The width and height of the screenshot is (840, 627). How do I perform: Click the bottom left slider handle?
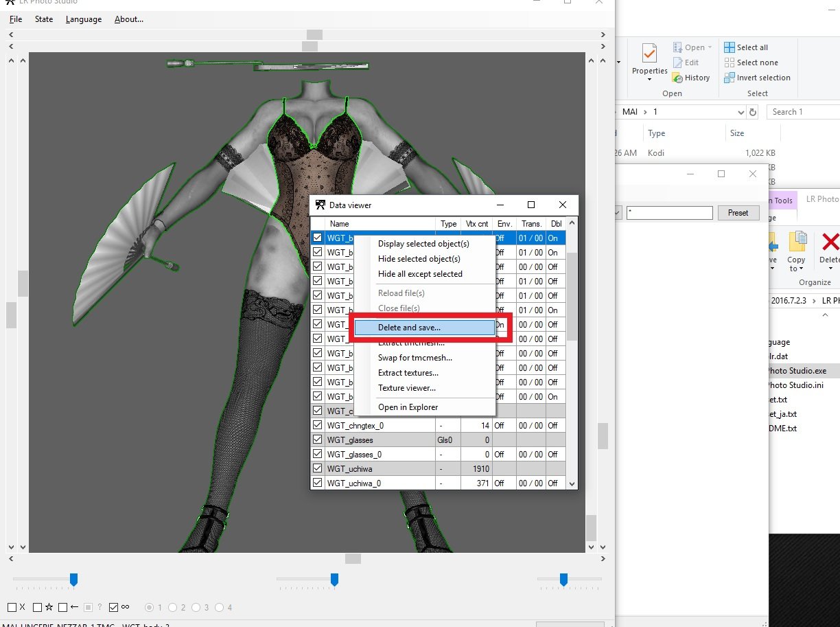pyautogui.click(x=73, y=580)
